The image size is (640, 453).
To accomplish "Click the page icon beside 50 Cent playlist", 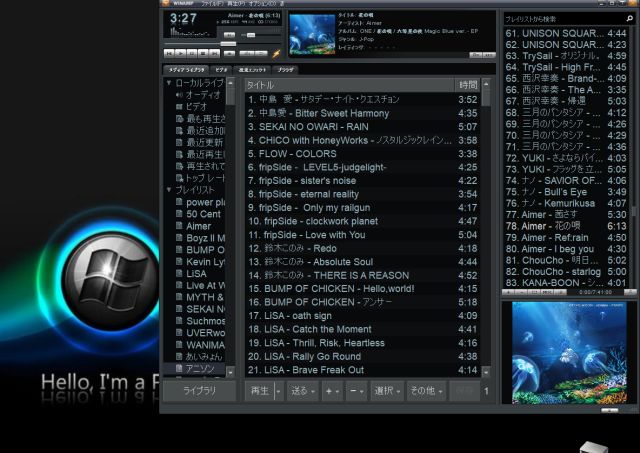I will (179, 214).
